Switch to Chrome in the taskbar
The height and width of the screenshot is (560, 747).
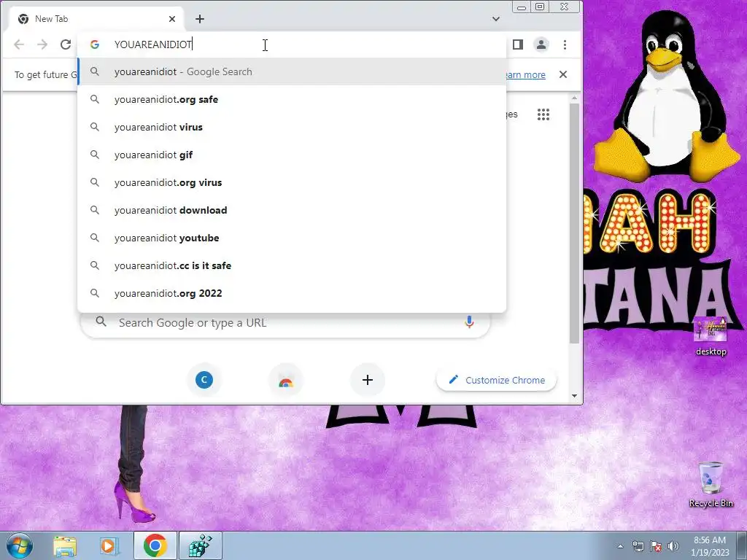(x=155, y=545)
